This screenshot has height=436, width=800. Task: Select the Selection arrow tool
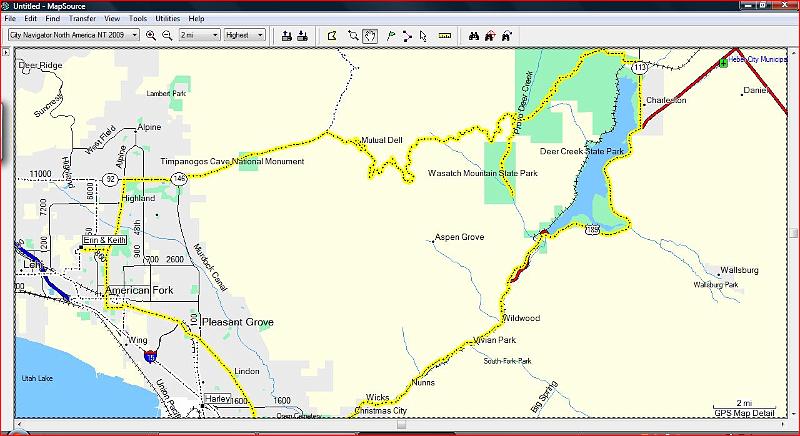click(x=423, y=36)
